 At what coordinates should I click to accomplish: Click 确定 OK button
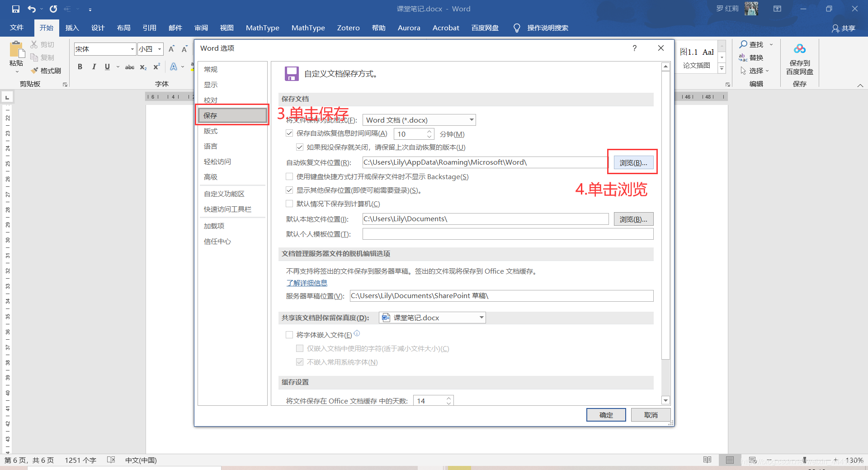click(x=606, y=415)
